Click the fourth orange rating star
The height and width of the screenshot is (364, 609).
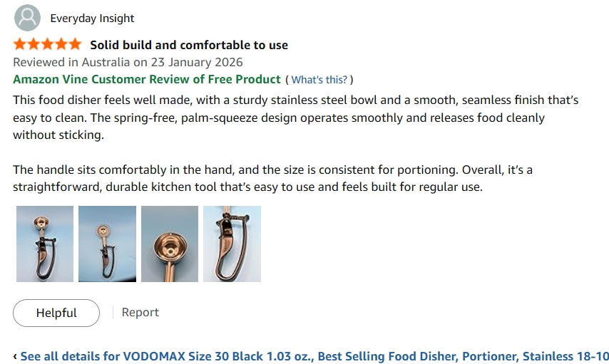[61, 44]
